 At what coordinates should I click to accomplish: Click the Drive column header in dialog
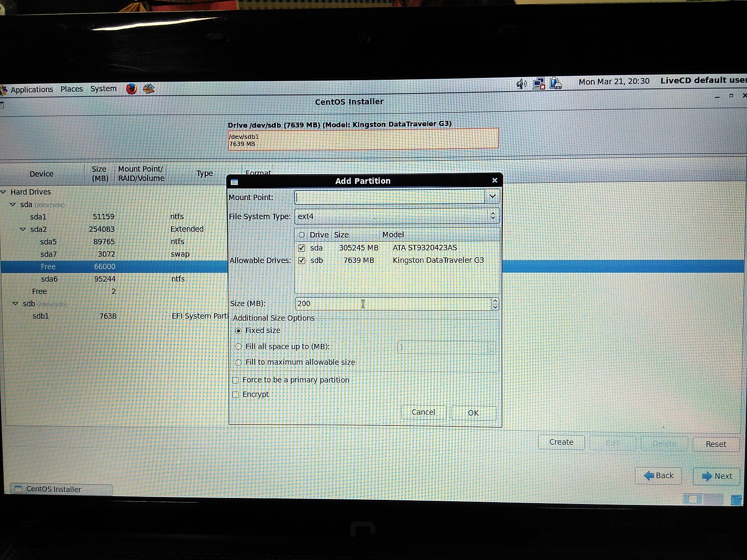[x=319, y=235]
